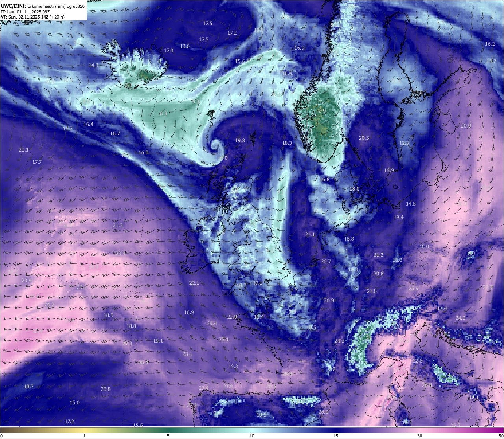Click the 17.7 value label

(37, 162)
